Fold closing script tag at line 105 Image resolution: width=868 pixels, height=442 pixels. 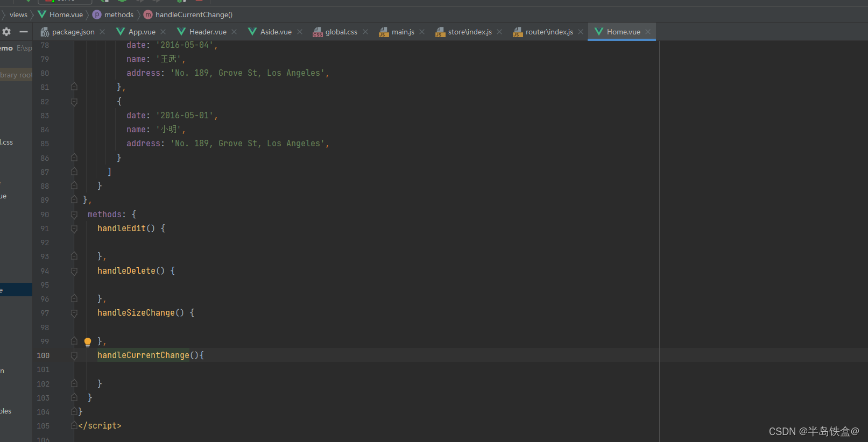[74, 426]
